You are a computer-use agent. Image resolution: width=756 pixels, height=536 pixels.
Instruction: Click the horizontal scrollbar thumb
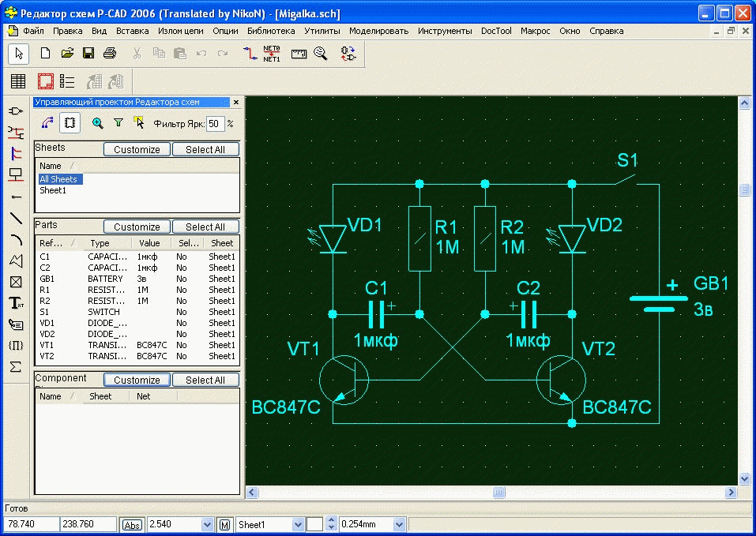point(498,492)
